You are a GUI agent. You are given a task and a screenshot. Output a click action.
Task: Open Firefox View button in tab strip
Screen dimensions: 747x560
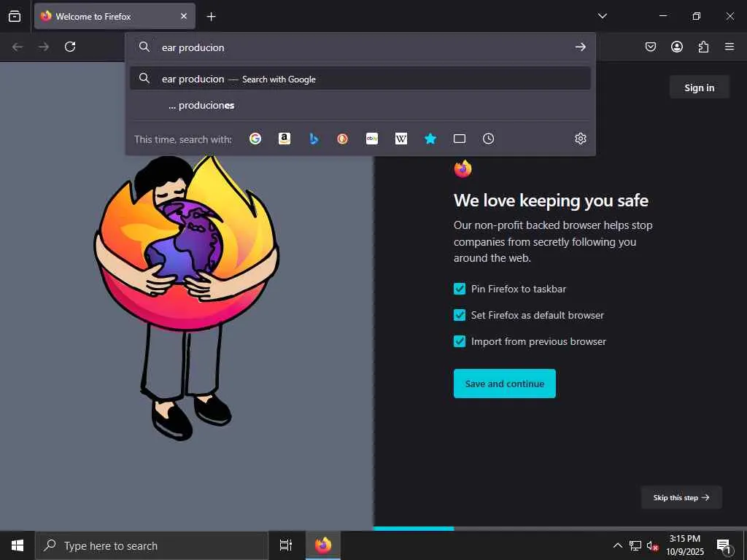pos(15,16)
